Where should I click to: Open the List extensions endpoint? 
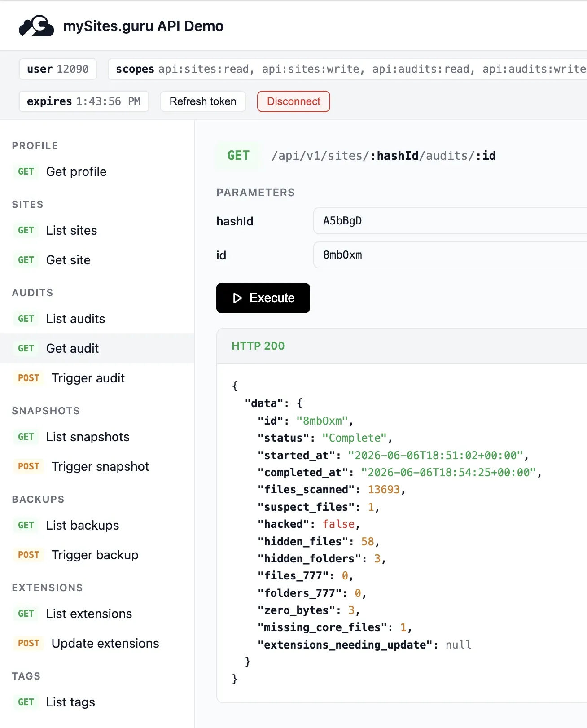(97, 614)
